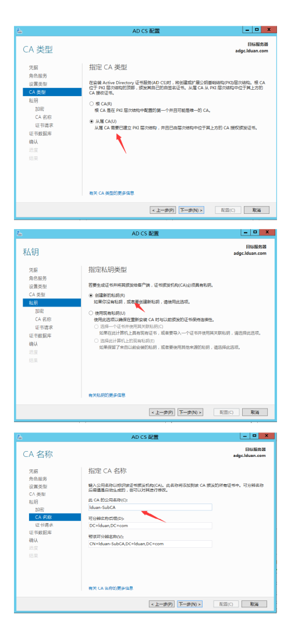The width and height of the screenshot is (291, 644).
Task: Go to 凭据 step in 私钥 window sidebar
Action: tap(34, 270)
